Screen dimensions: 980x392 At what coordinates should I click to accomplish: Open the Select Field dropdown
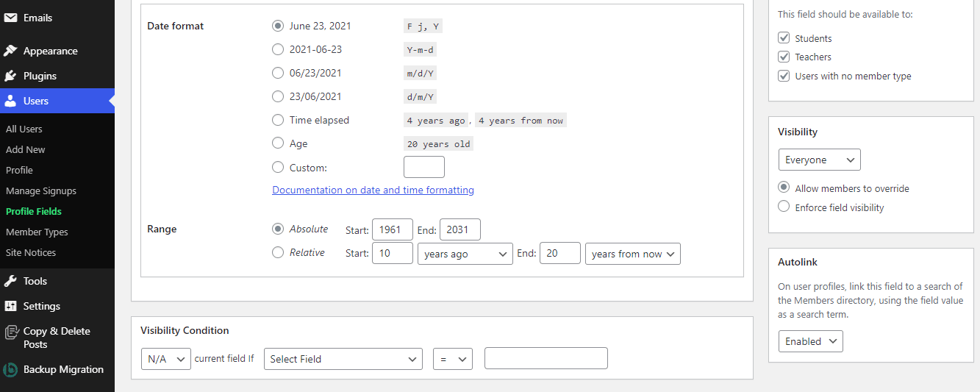click(343, 359)
